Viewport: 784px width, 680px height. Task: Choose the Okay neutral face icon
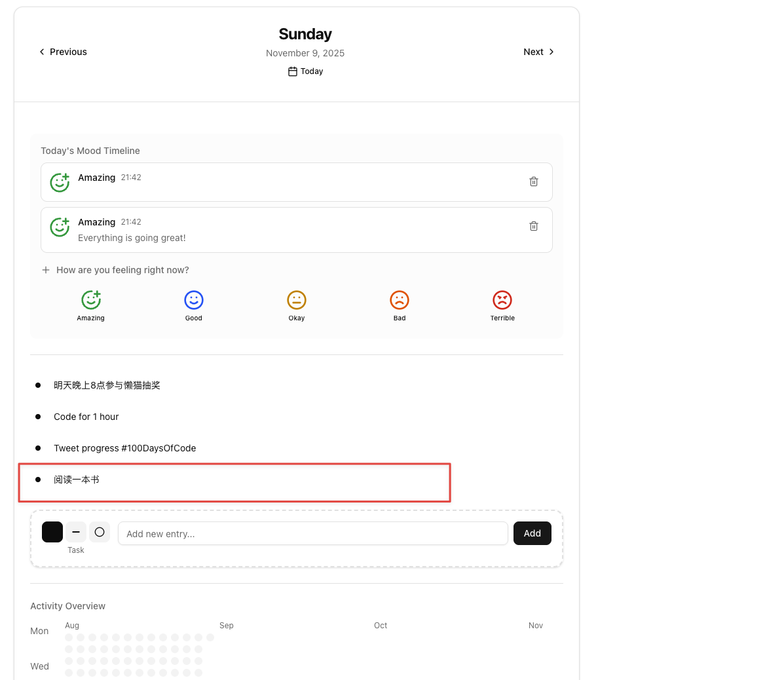click(x=297, y=300)
